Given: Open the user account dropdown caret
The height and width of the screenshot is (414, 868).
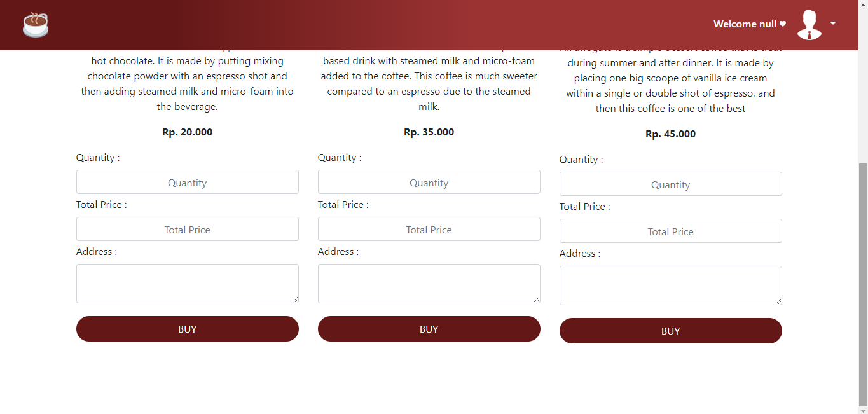Looking at the screenshot, I should tap(832, 24).
